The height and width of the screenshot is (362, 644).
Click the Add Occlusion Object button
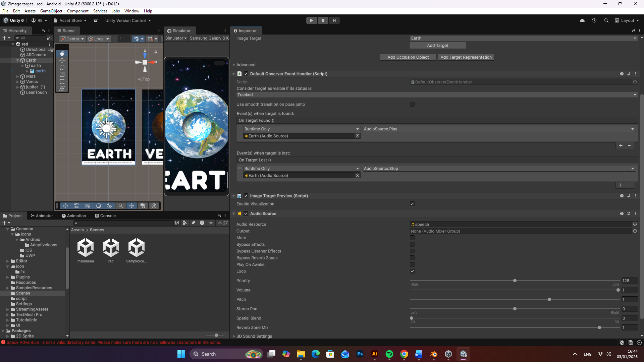tap(408, 57)
